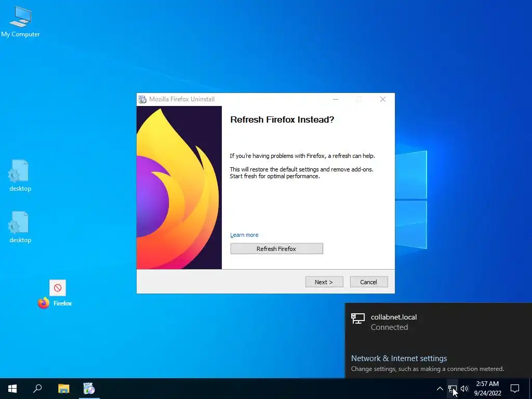The height and width of the screenshot is (399, 532).
Task: Click the "Refresh Firefox Instead?" heading
Action: (282, 119)
